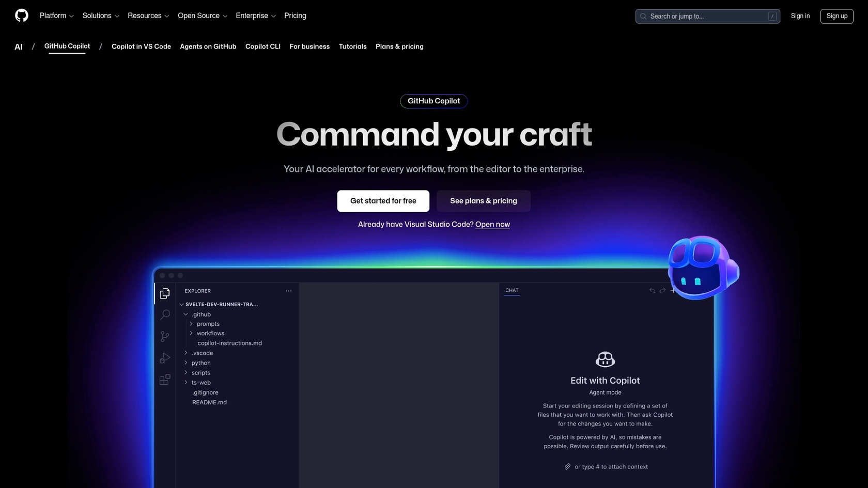The image size is (868, 488).
Task: Click the attach context paperclip icon
Action: (x=567, y=466)
